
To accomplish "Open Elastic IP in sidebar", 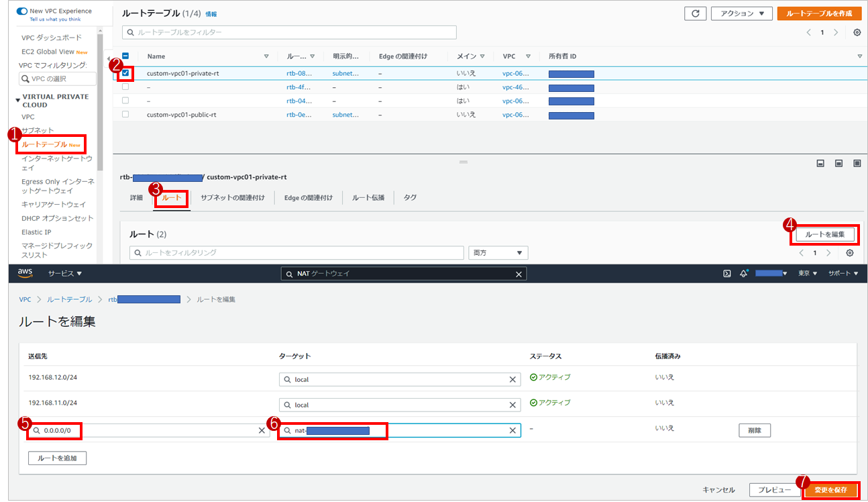I will click(36, 232).
